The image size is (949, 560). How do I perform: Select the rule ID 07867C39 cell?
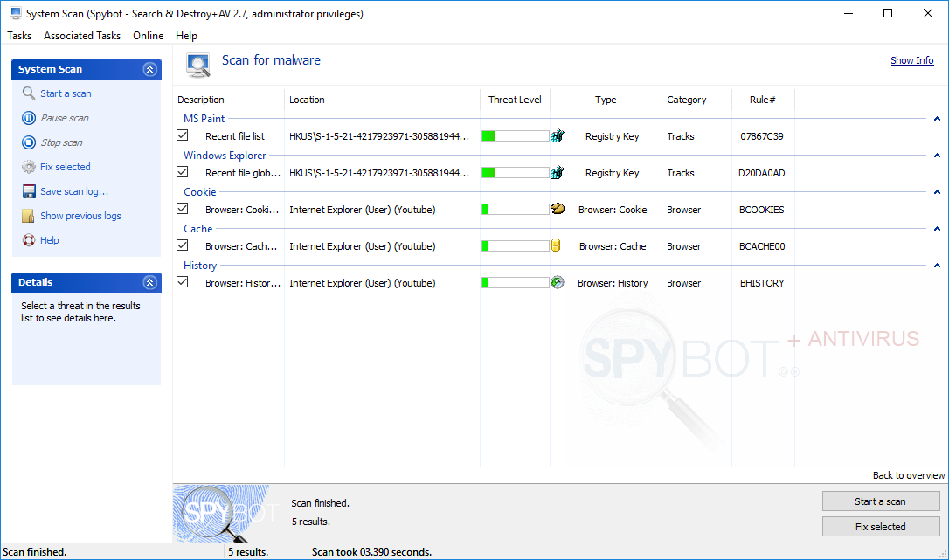762,136
